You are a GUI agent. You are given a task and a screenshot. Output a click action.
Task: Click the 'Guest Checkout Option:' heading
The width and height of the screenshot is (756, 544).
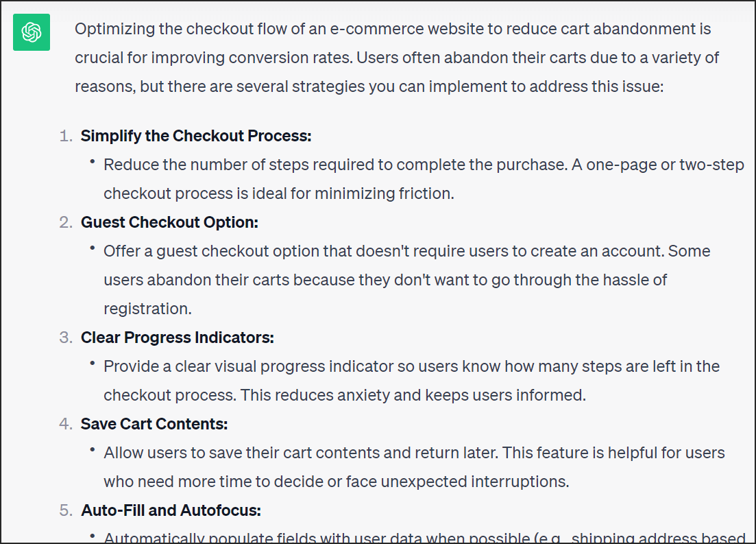[x=169, y=222]
